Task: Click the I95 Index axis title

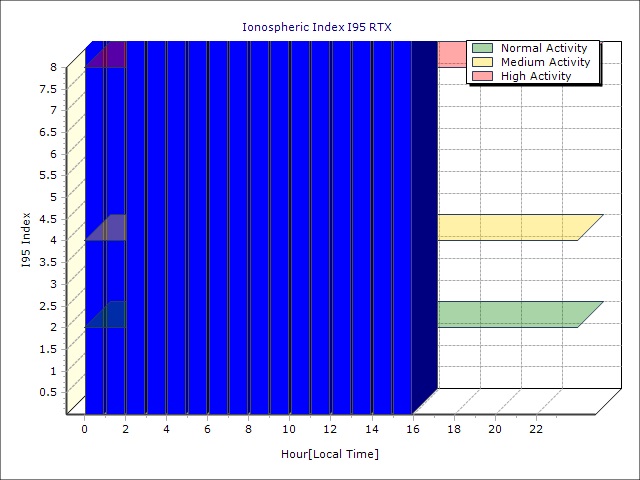Action: [x=26, y=240]
